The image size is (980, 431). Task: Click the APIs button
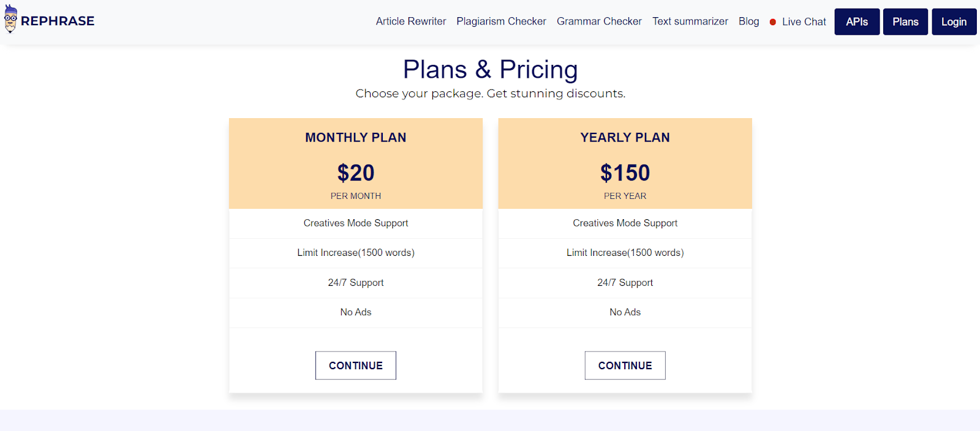[x=857, y=22]
